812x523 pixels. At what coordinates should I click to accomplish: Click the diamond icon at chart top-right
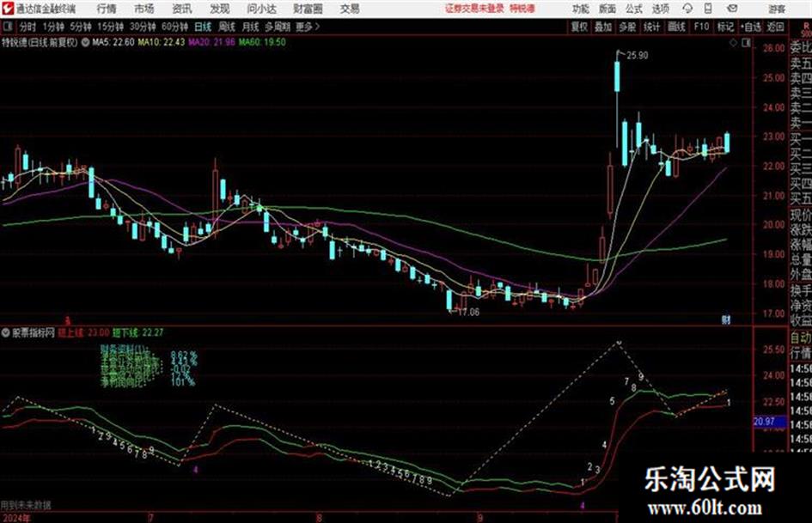click(x=733, y=43)
